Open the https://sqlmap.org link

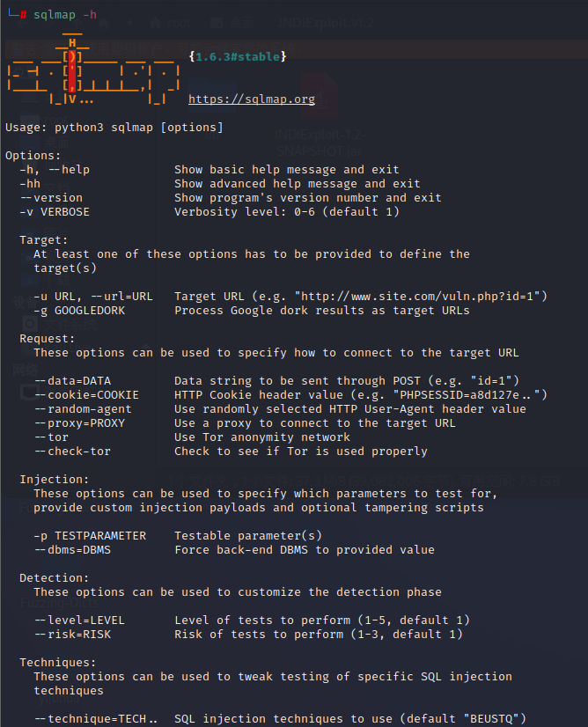coord(252,99)
